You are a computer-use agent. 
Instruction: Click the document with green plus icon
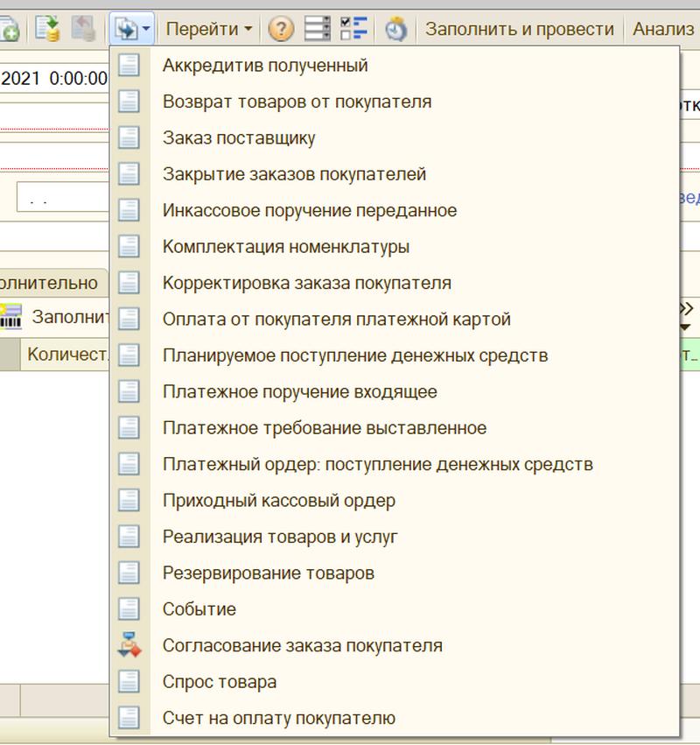tap(10, 29)
